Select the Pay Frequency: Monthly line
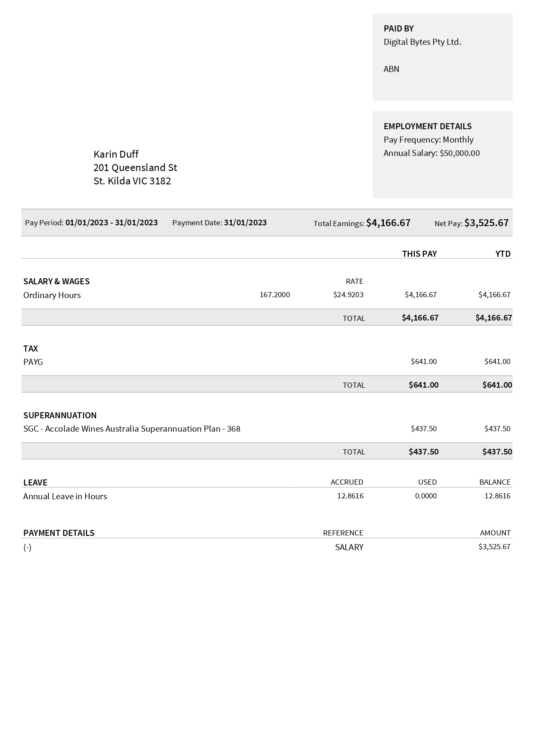The width and height of the screenshot is (534, 756). (x=428, y=140)
